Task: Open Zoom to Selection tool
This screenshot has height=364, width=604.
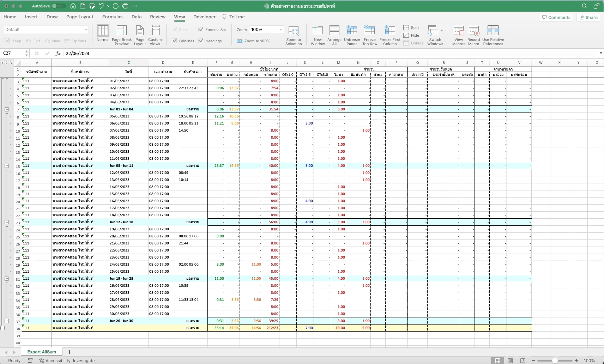Action: pyautogui.click(x=294, y=31)
